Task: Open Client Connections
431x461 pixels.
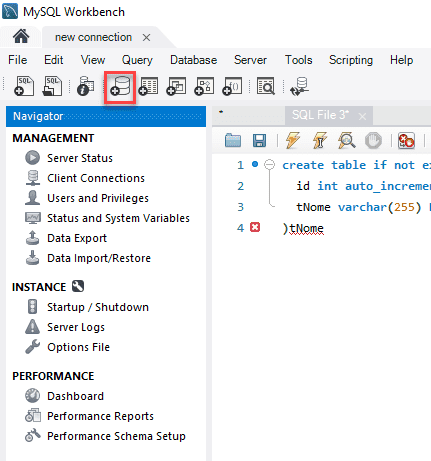Action: [x=96, y=178]
